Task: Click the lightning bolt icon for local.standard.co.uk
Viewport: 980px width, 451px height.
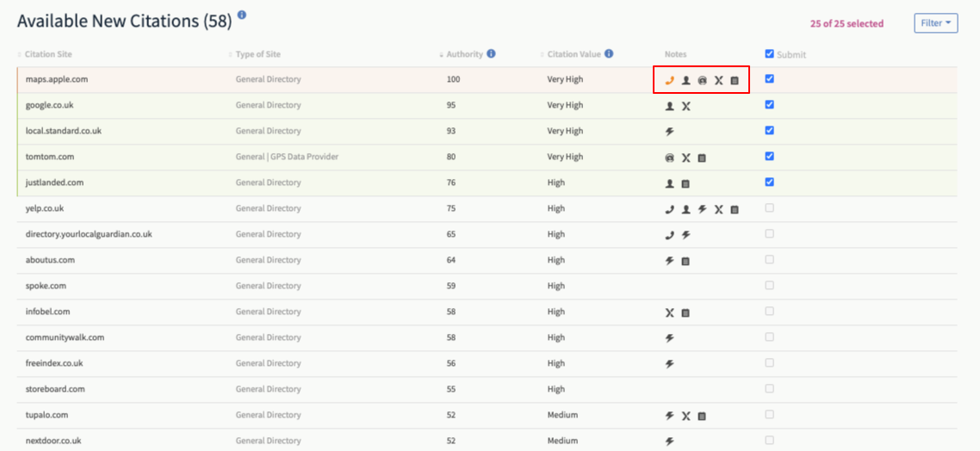Action: [x=669, y=132]
